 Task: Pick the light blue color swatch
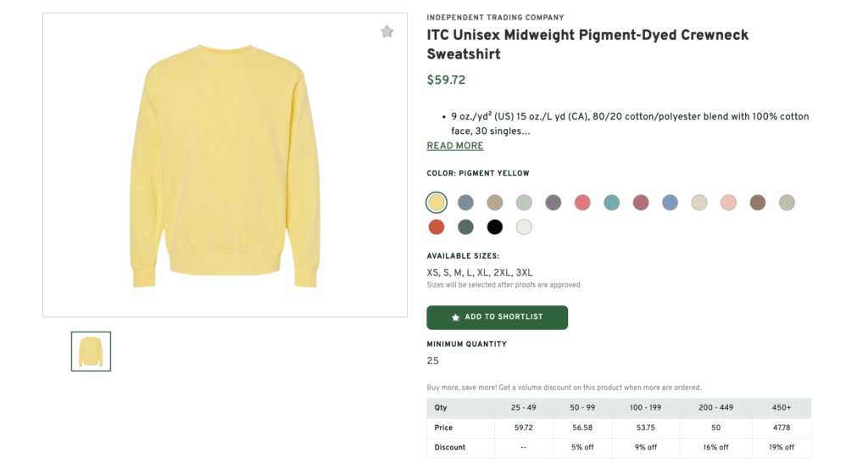pos(670,203)
